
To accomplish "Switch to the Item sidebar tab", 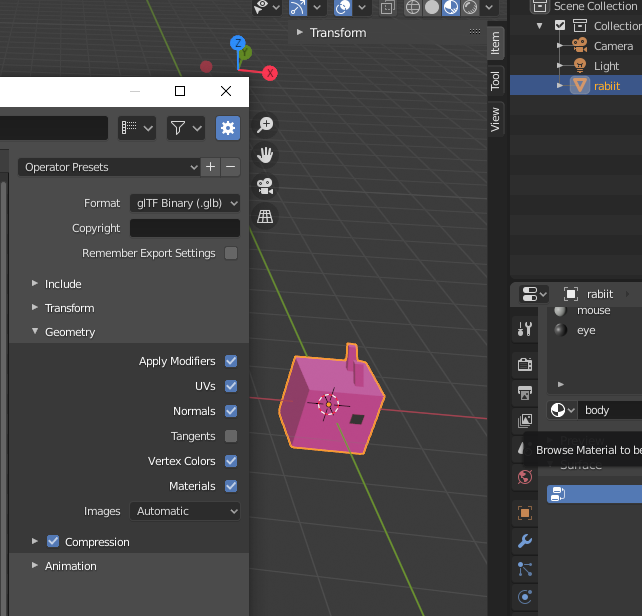I will point(495,43).
